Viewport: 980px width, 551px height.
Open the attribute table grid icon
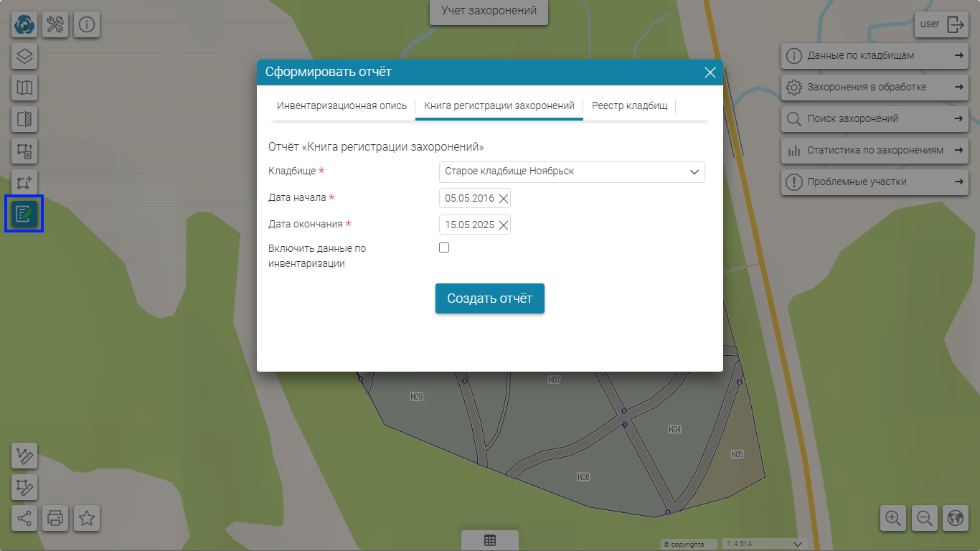click(x=490, y=541)
